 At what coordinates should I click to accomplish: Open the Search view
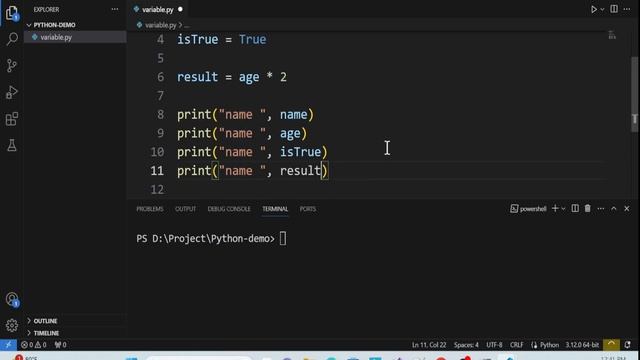pos(12,39)
